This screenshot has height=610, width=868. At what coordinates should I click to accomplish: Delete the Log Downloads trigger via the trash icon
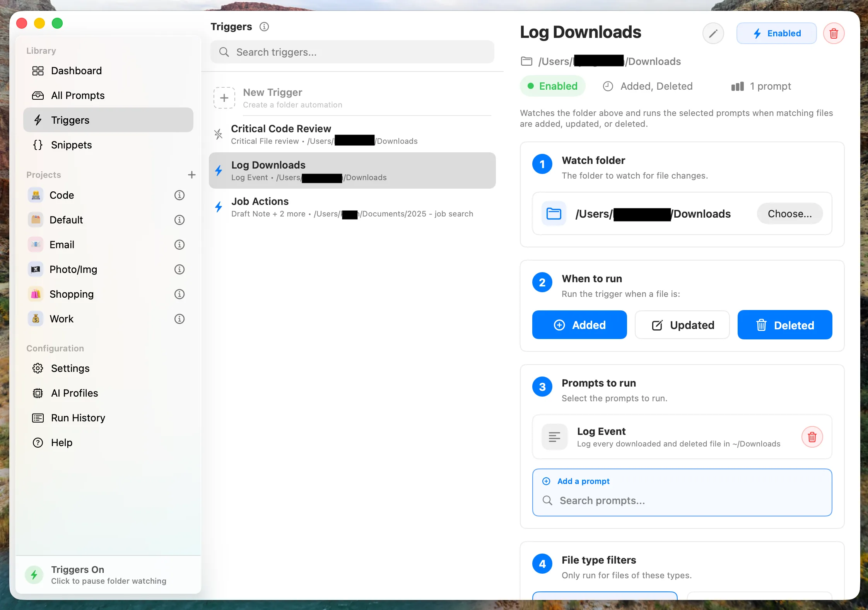834,33
